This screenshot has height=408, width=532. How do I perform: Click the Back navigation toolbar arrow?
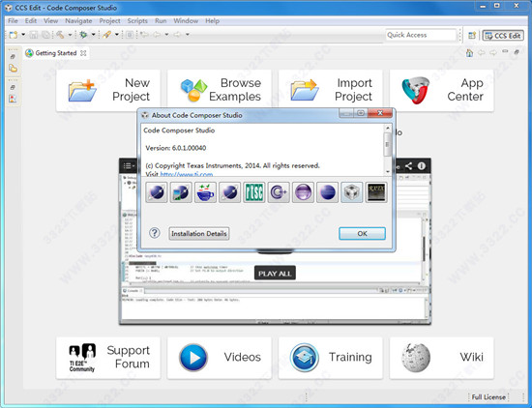[x=157, y=35]
